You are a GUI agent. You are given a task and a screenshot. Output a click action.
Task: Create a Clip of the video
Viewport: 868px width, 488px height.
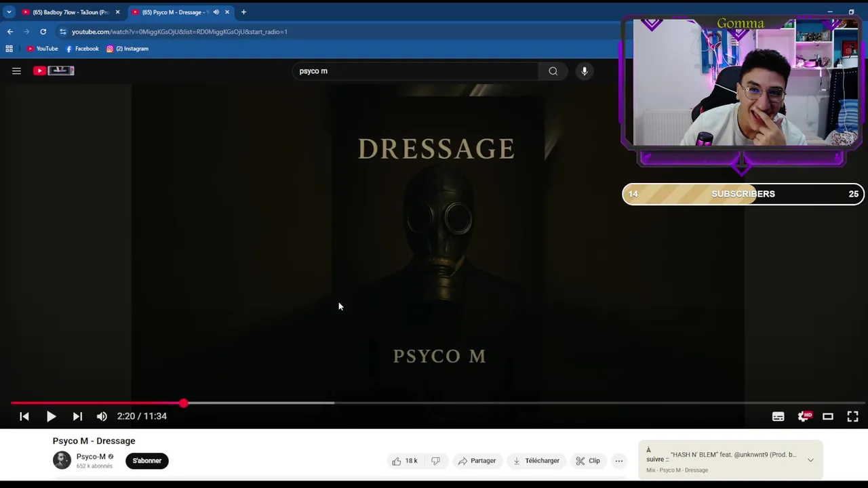point(588,461)
